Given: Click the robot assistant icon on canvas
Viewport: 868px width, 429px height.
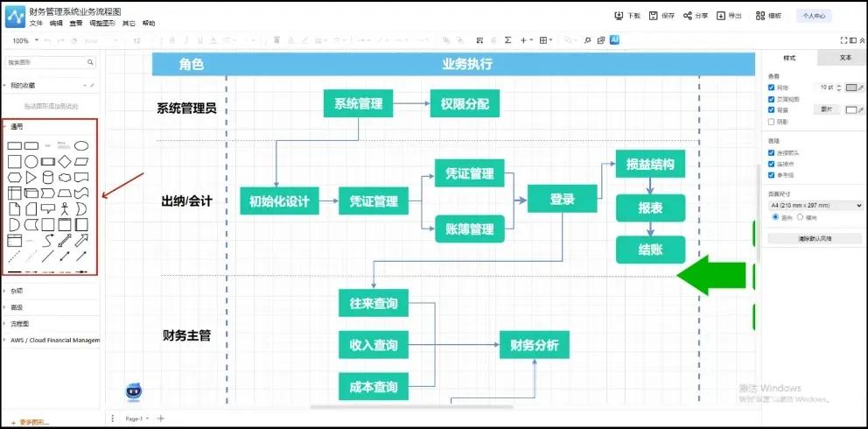Looking at the screenshot, I should point(133,391).
